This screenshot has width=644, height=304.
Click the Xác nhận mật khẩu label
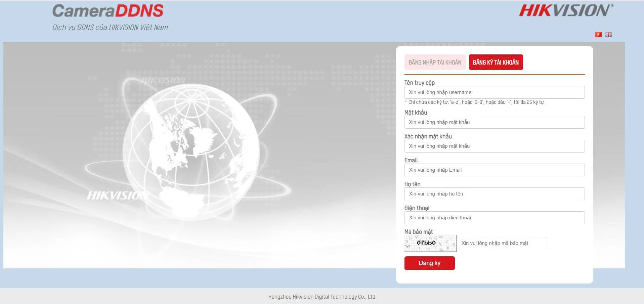coord(428,136)
